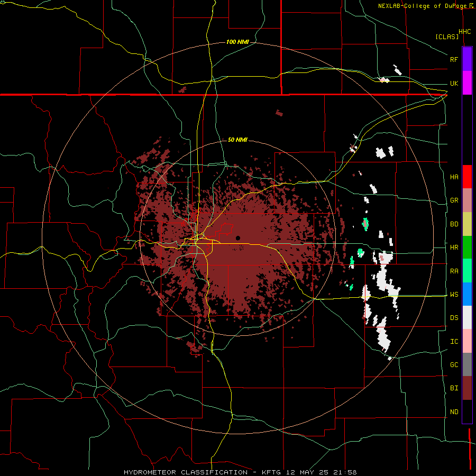
Task: Click the GC gray legend swatch
Action: click(x=467, y=364)
